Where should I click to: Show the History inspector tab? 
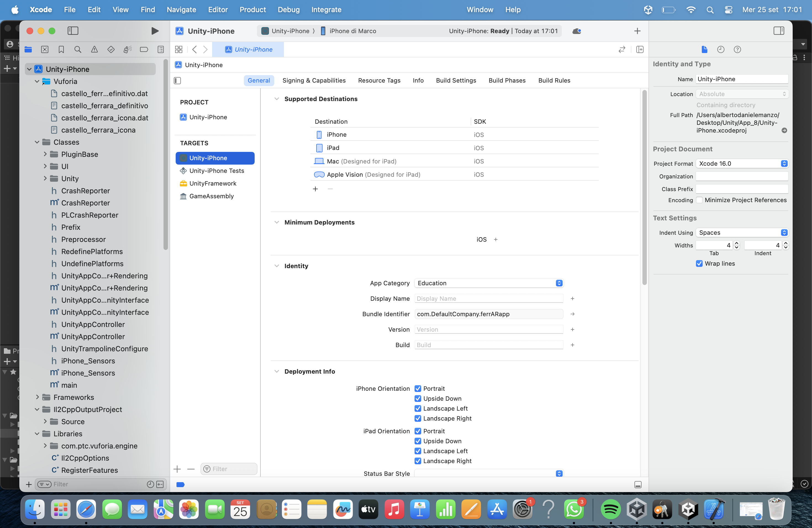coord(721,49)
